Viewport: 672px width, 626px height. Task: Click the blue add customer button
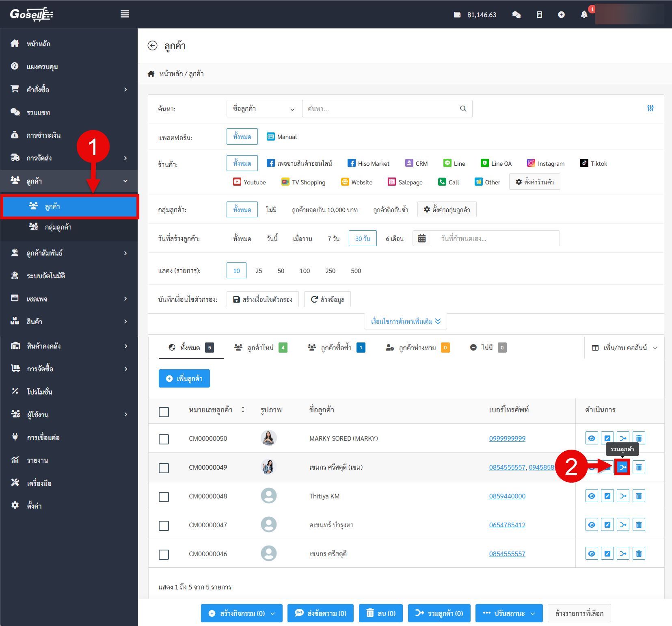184,379
